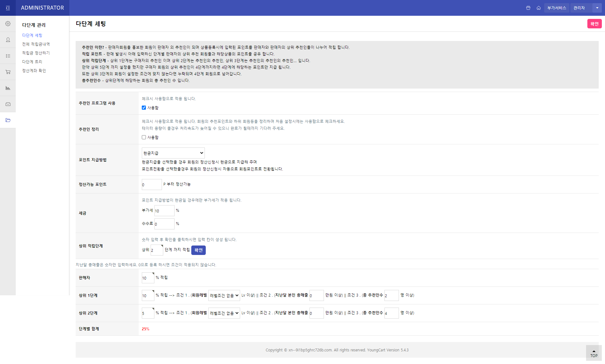Open 상위 2단계 회원레벨 condition dropdown
This screenshot has width=605, height=364.
(x=224, y=313)
